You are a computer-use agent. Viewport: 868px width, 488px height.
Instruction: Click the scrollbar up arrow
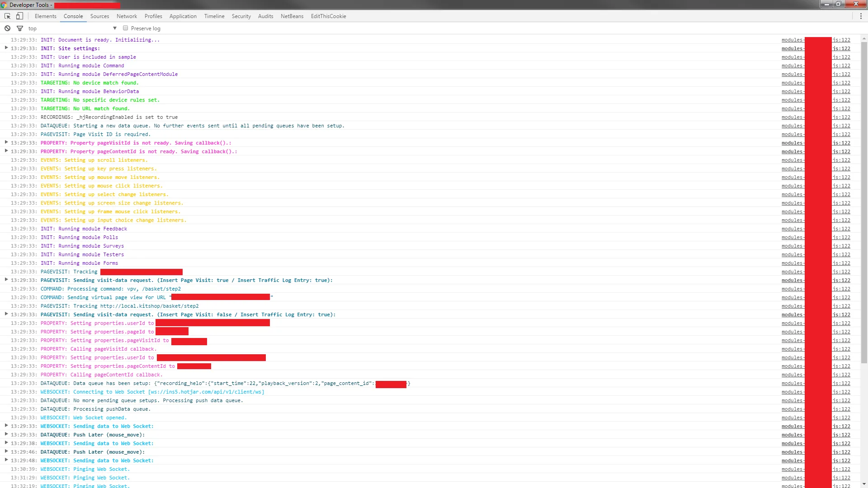coord(864,39)
